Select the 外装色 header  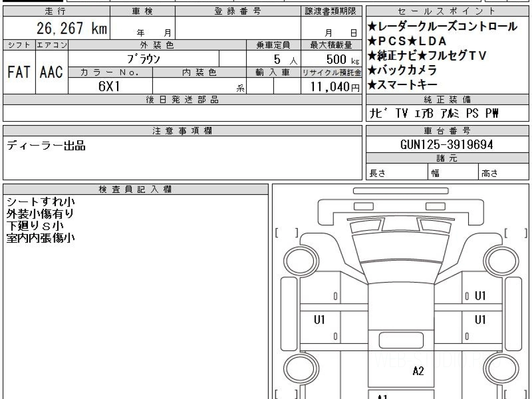[x=157, y=45]
